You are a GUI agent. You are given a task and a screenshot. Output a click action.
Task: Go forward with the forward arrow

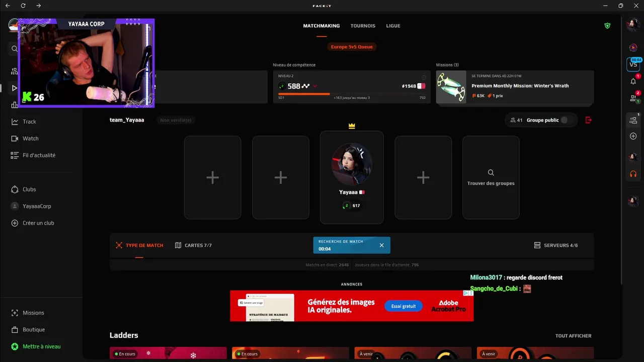point(39,6)
